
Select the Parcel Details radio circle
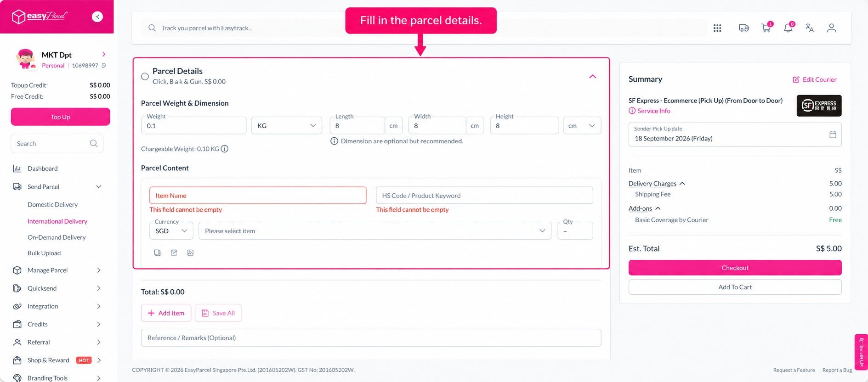point(145,76)
